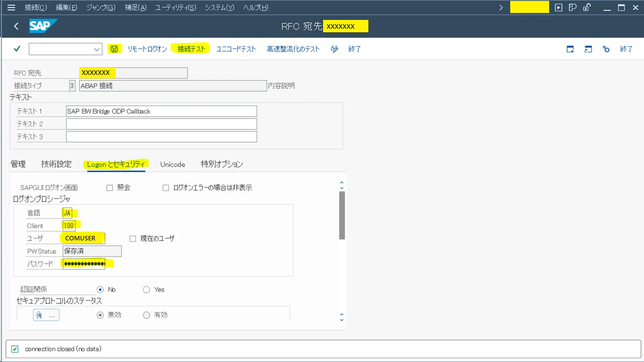The width and height of the screenshot is (644, 362).
Task: Switch to the 管理 tab
Action: 18,164
